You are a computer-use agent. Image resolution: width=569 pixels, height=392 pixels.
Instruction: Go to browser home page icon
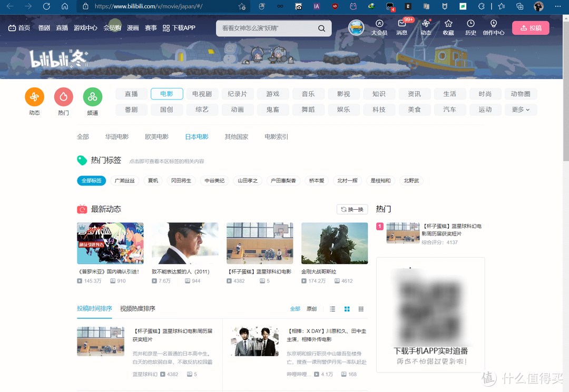pos(65,6)
